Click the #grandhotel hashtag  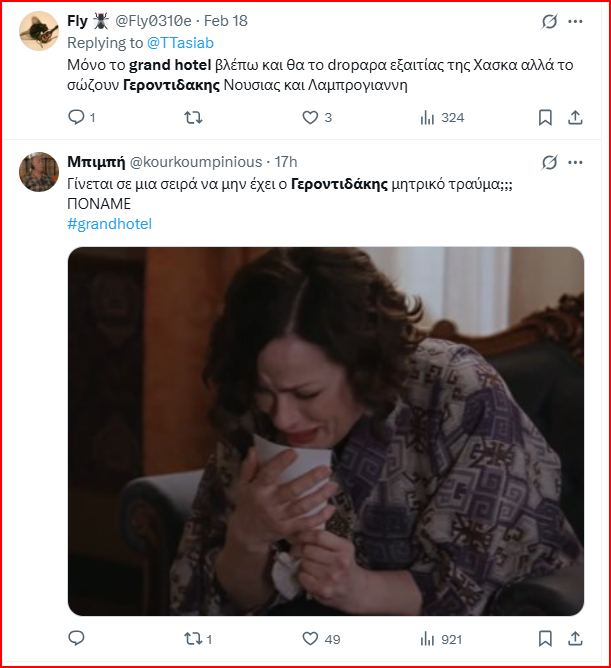pos(109,224)
